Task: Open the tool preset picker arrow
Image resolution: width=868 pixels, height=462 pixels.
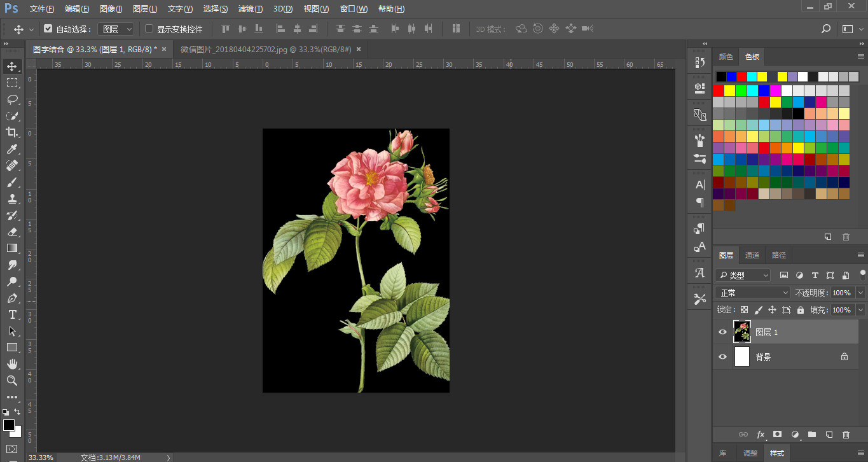Action: [x=31, y=29]
